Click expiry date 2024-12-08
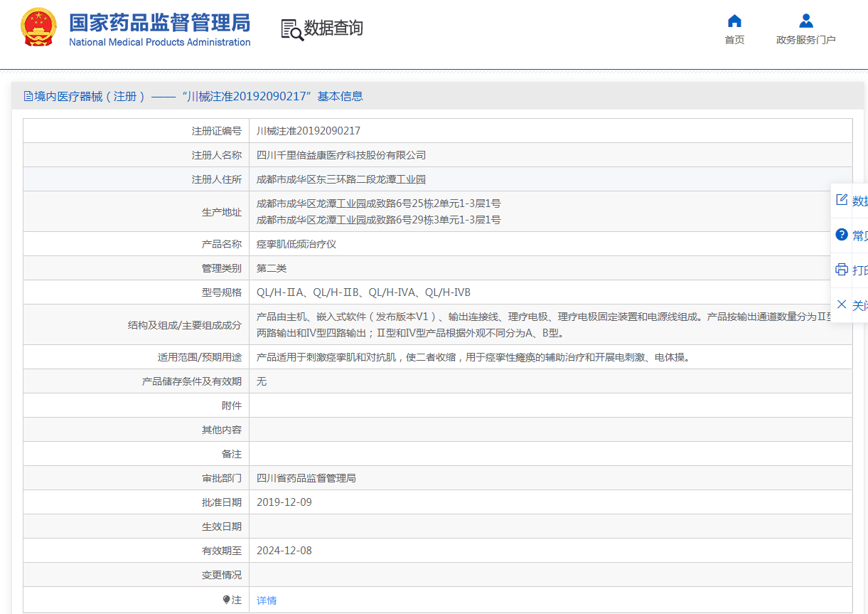The width and height of the screenshot is (868, 614). pyautogui.click(x=284, y=551)
